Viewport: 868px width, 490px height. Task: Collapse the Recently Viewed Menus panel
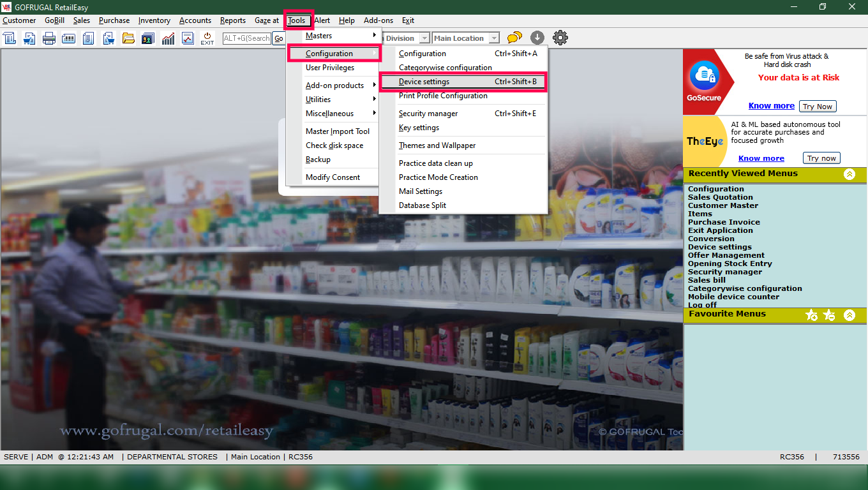coord(849,174)
